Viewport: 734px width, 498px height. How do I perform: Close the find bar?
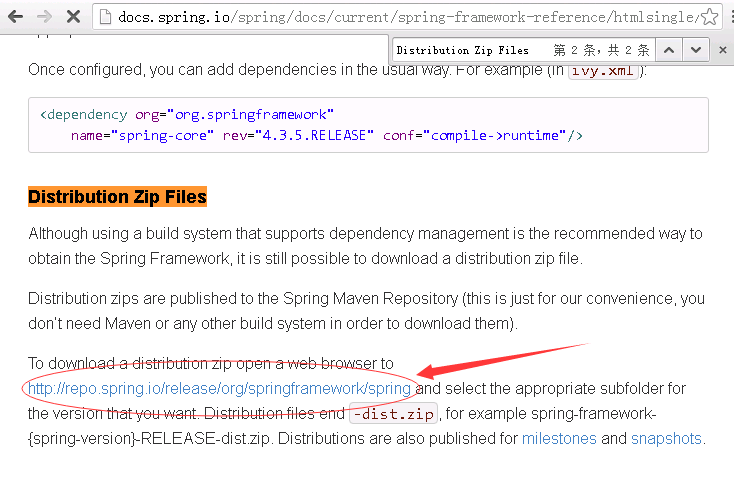pos(722,50)
